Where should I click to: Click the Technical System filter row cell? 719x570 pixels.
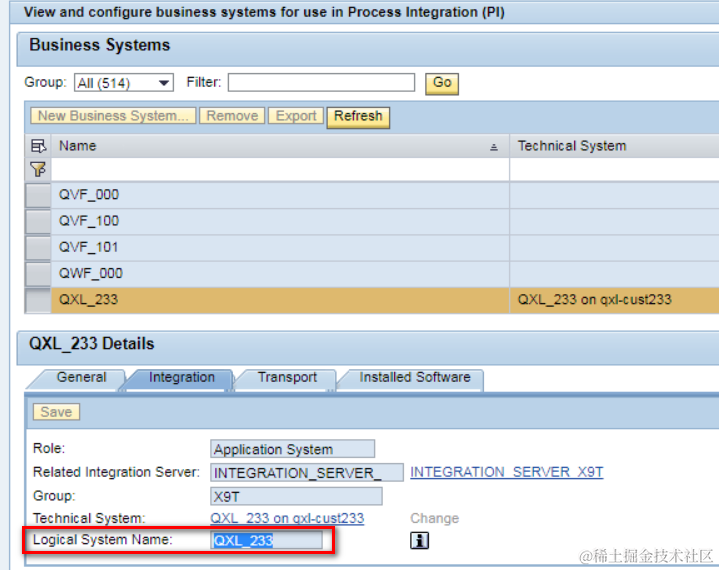point(614,170)
